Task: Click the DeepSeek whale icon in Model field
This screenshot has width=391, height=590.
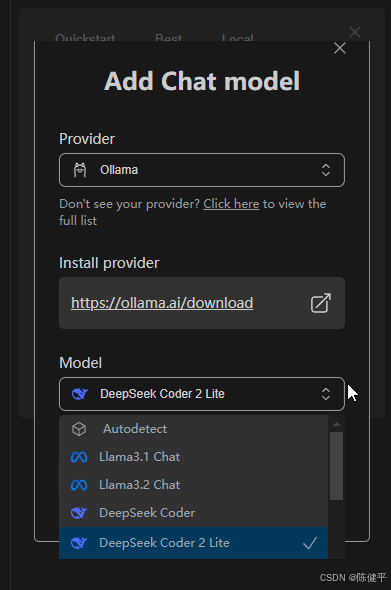Action: [80, 394]
